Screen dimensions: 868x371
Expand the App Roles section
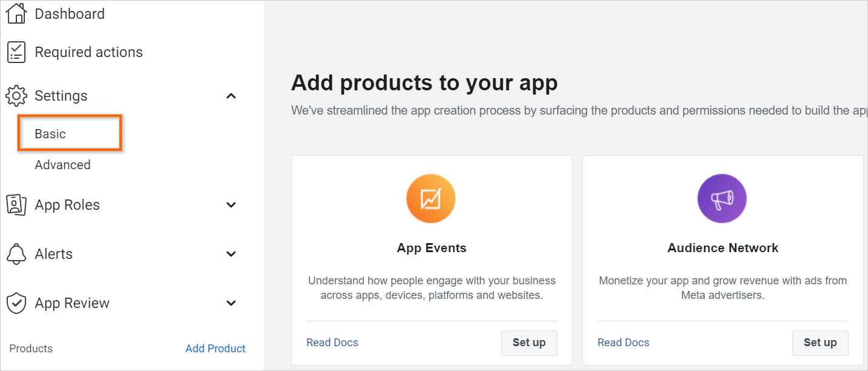pyautogui.click(x=230, y=204)
